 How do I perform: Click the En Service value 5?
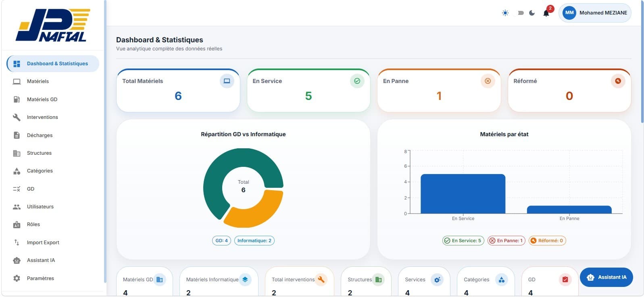pyautogui.click(x=308, y=96)
